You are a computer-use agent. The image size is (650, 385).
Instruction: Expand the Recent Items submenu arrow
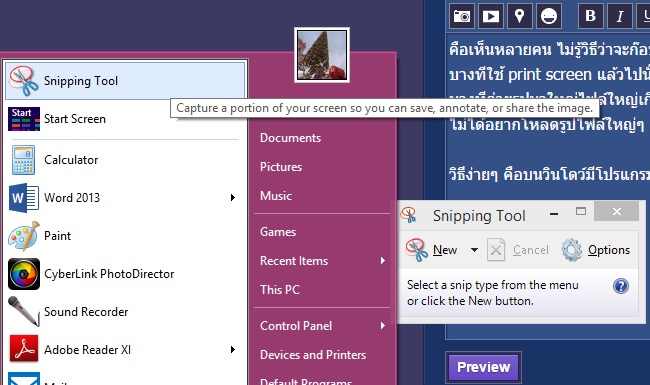pyautogui.click(x=383, y=261)
